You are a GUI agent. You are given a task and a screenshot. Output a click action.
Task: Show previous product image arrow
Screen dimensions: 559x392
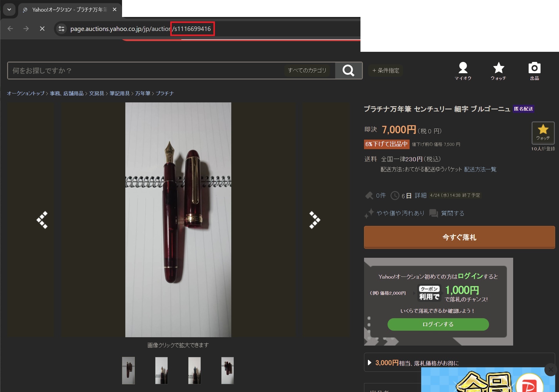coord(42,220)
